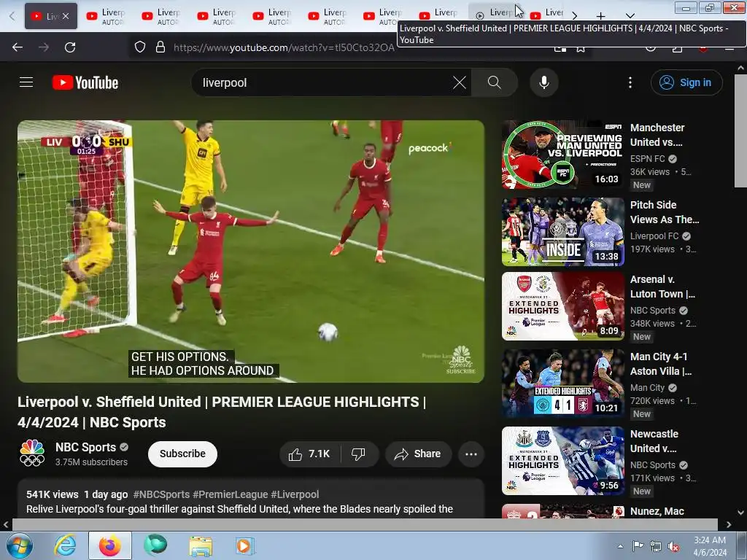Screen dimensions: 747x560
Task: Reload the current page
Action: [70, 47]
